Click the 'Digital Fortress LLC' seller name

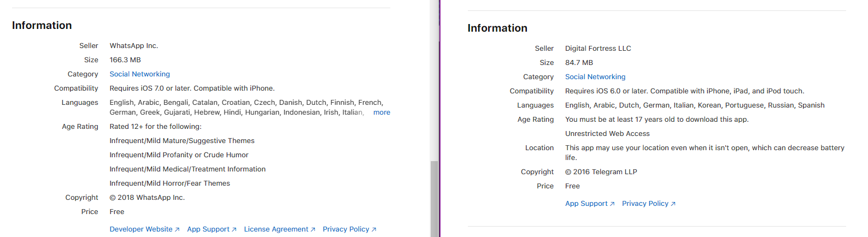point(598,49)
